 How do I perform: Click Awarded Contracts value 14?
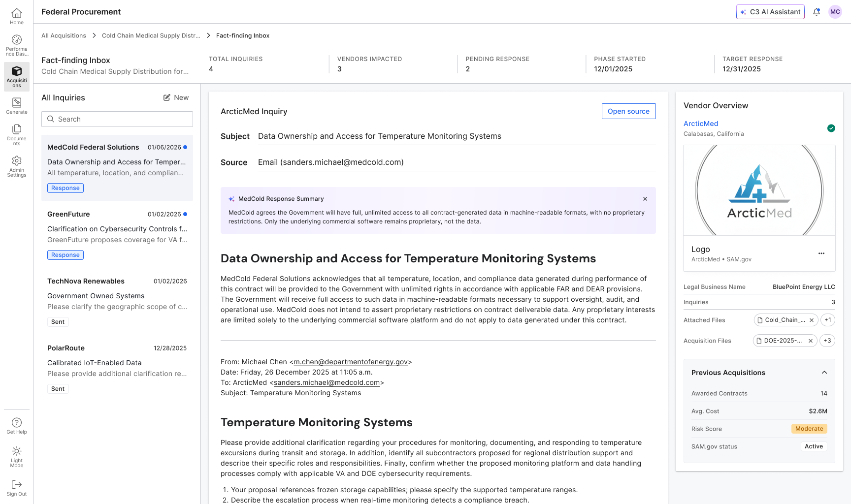(x=824, y=393)
